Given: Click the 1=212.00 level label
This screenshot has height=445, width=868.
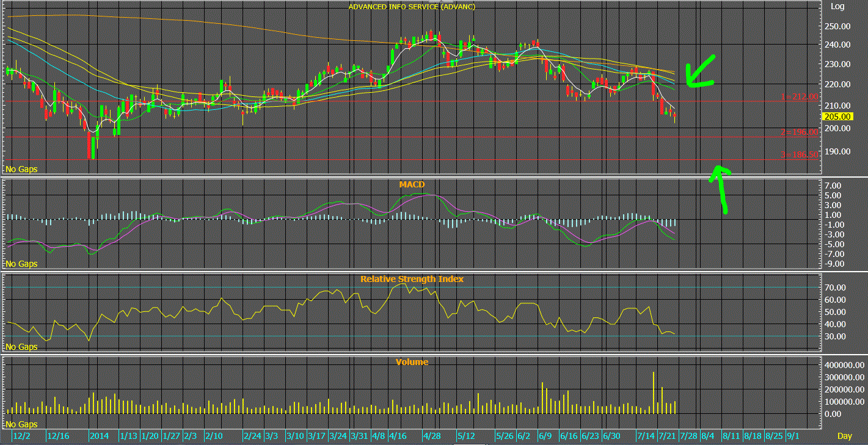Looking at the screenshot, I should click(800, 98).
